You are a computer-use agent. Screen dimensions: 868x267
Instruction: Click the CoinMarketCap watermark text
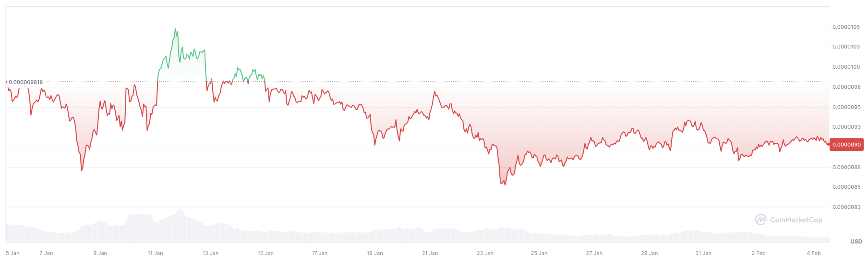(796, 220)
